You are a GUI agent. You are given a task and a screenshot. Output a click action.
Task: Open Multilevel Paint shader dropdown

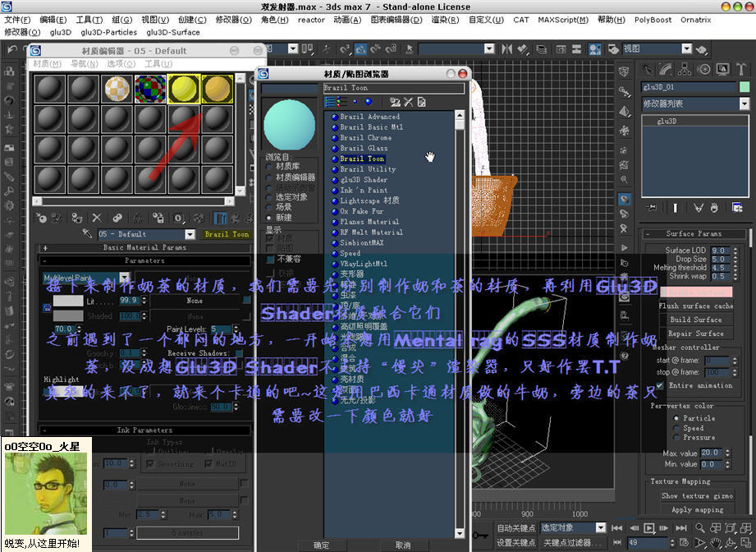(125, 278)
